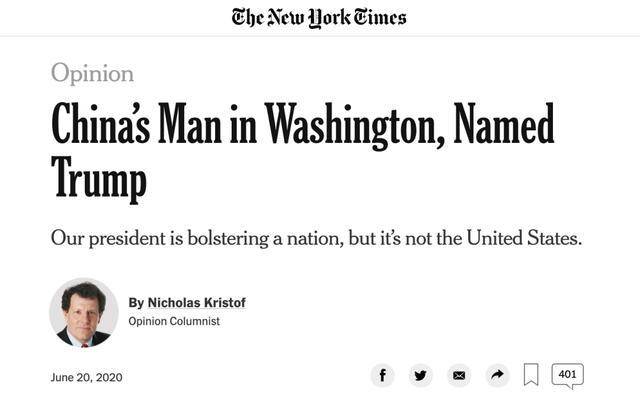The width and height of the screenshot is (640, 409).
Task: Click Nicholas Kristof's profile photo
Action: click(x=83, y=312)
